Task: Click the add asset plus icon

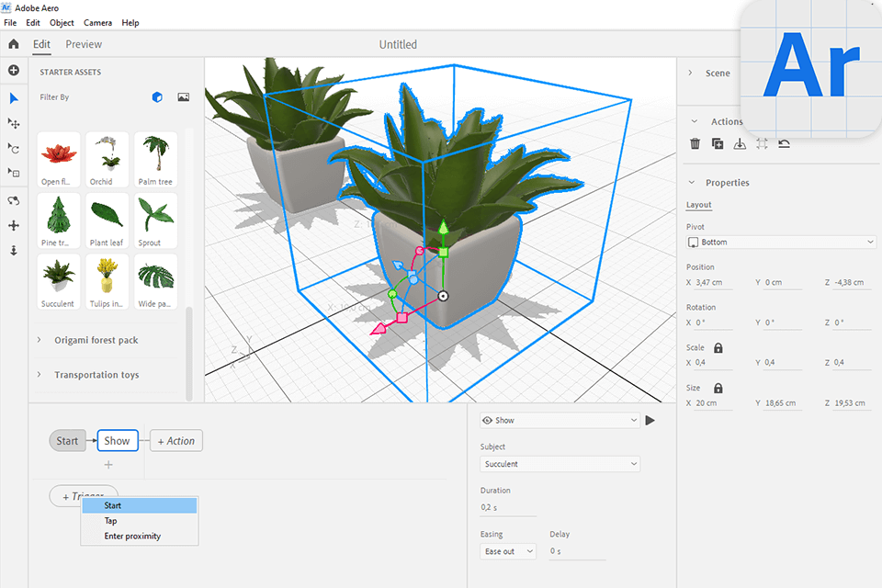Action: point(14,71)
